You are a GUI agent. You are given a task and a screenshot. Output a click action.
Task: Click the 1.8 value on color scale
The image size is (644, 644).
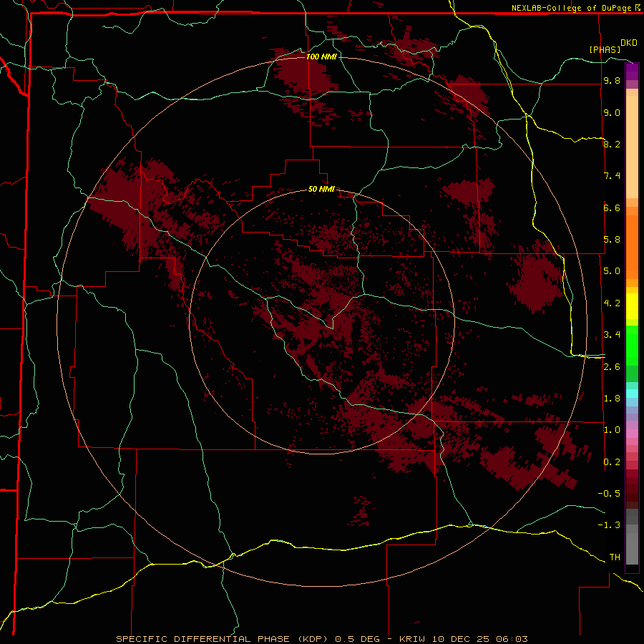pos(612,399)
